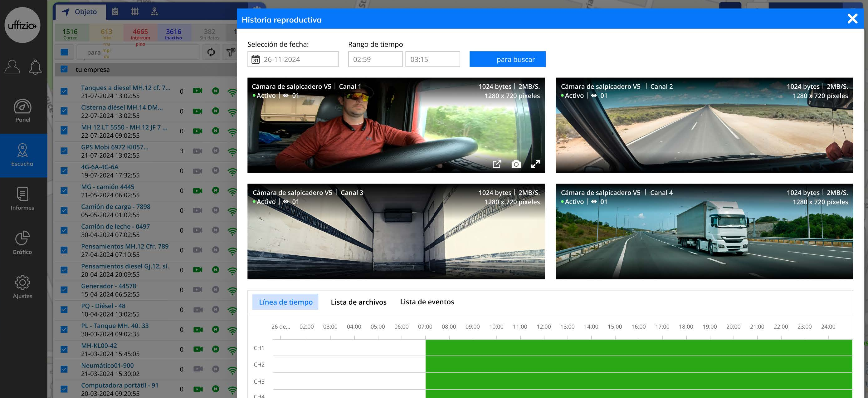Click video camera icon for Cisterna diésel MH.14

tap(198, 111)
